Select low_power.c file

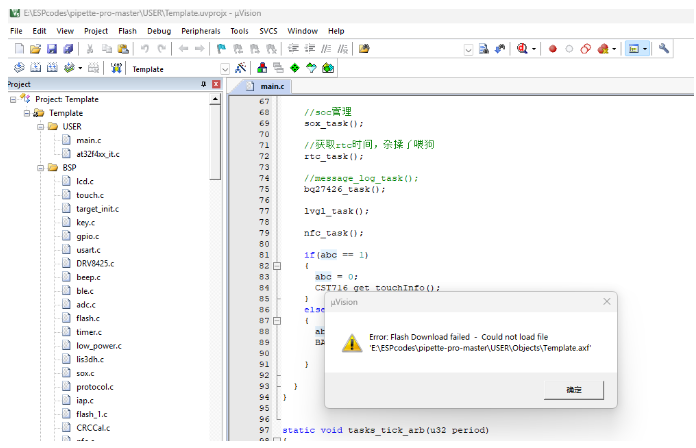point(99,345)
